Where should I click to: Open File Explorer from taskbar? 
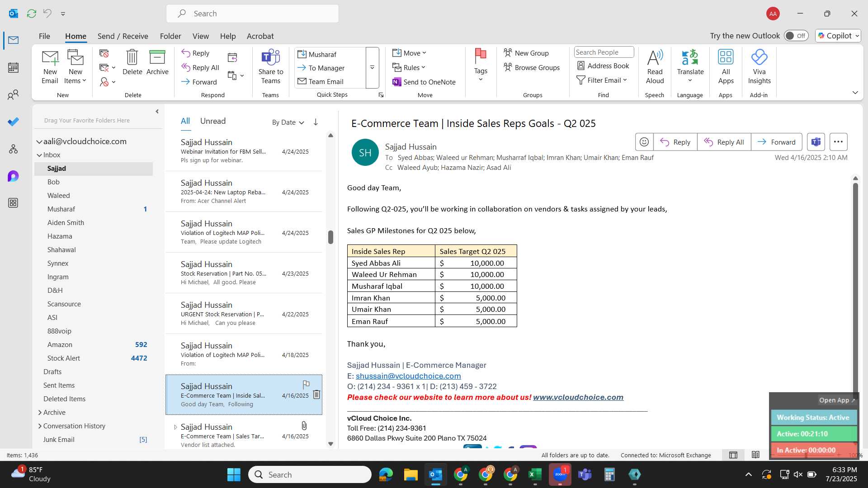[x=410, y=474]
